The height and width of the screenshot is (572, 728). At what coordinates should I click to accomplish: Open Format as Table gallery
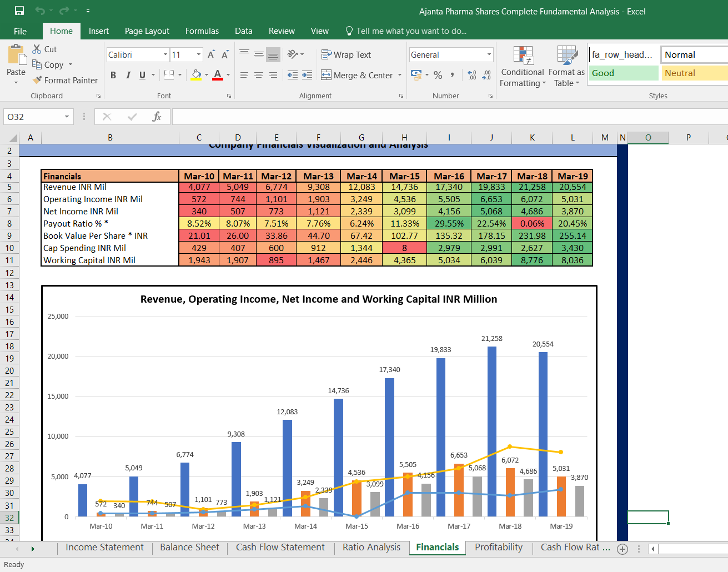(567, 67)
